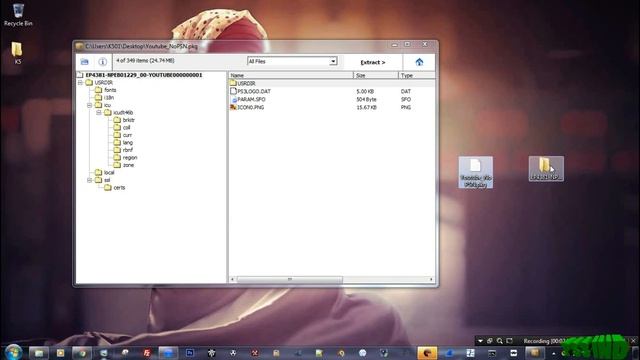This screenshot has height=360, width=640.
Task: Collapse the USRDIR tree node
Action: tap(80, 82)
